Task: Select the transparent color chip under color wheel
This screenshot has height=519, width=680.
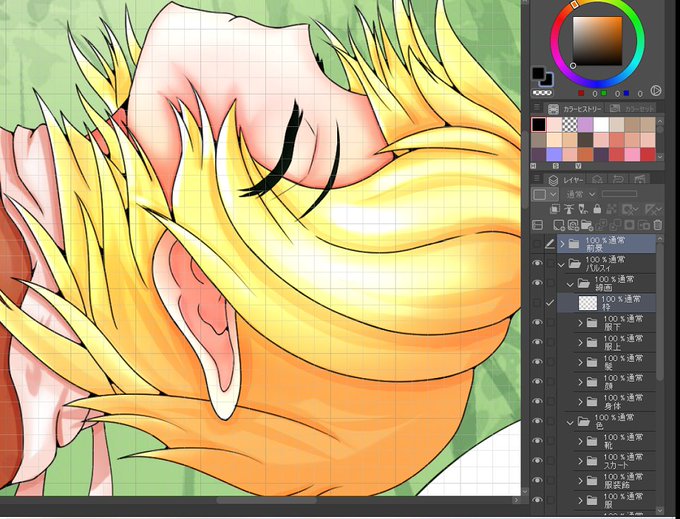Action: pos(542,92)
